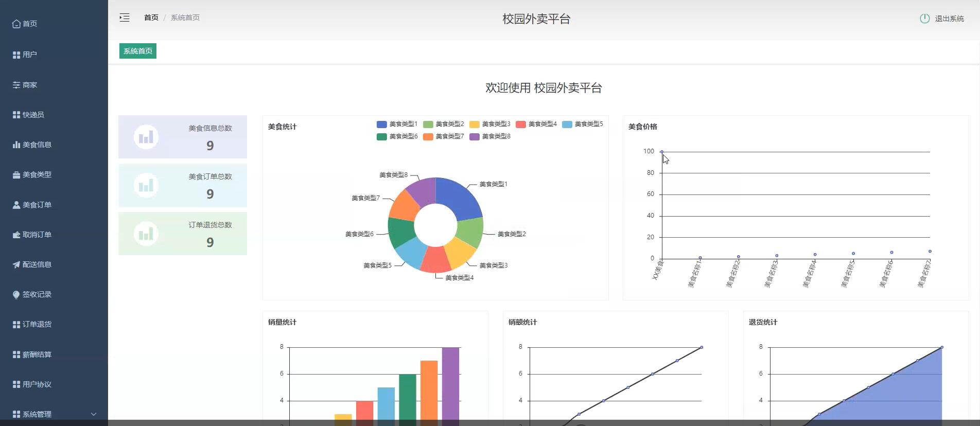Click the grid icon beside 订单退货

(16, 324)
